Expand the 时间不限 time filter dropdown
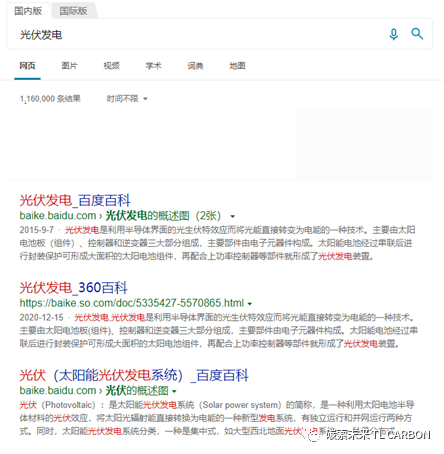Screen dimensions: 444x454 127,99
